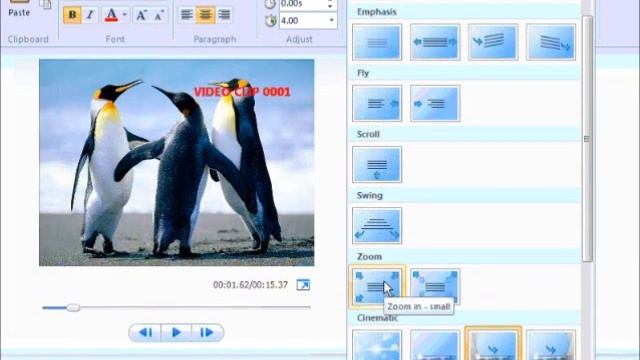The height and width of the screenshot is (360, 640).
Task: Select second Emphasis effect with side arrows
Action: coord(435,42)
